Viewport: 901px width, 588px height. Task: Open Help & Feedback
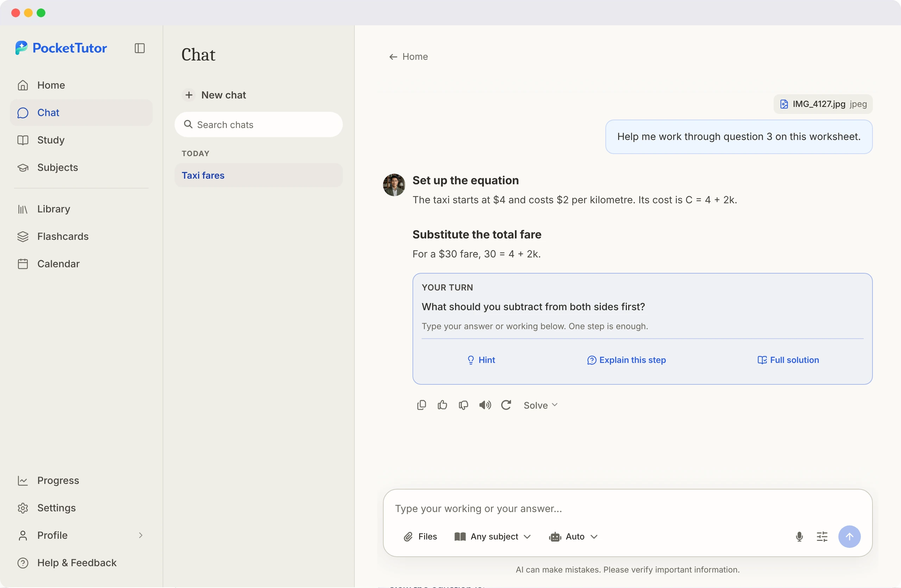(81, 563)
